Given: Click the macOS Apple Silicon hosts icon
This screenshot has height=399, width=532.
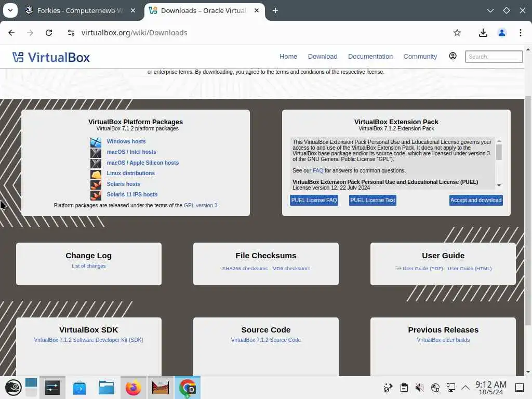Looking at the screenshot, I should tap(96, 163).
